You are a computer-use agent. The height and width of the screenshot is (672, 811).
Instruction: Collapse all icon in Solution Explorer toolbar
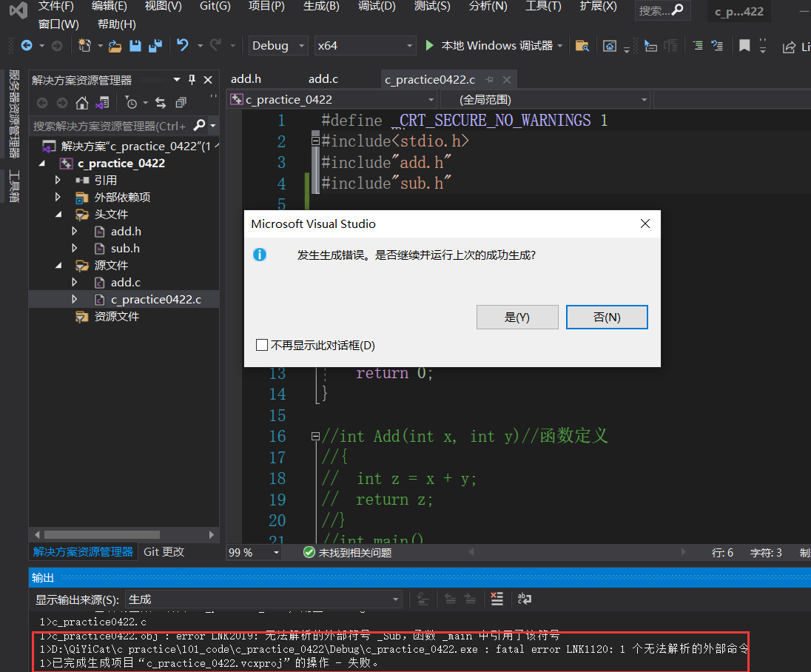point(181,103)
